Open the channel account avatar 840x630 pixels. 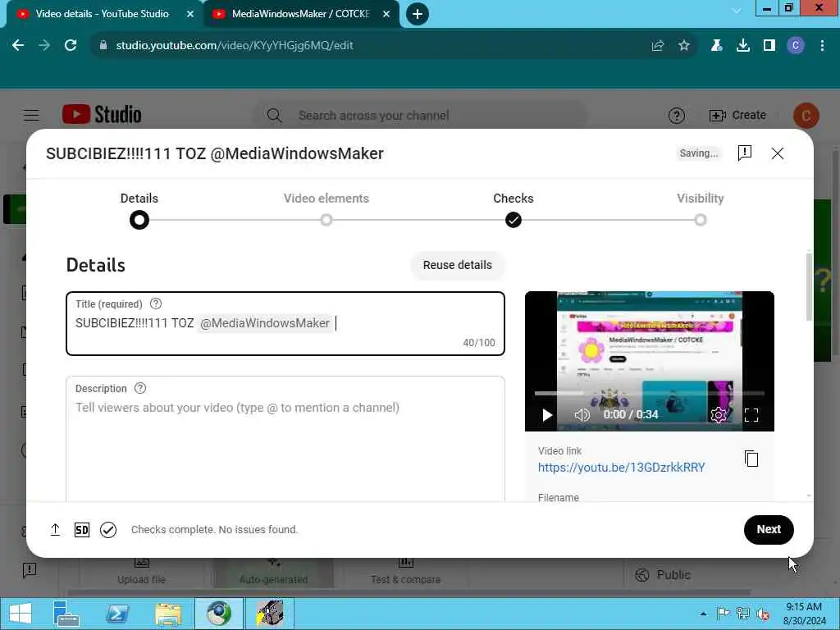pyautogui.click(x=806, y=115)
